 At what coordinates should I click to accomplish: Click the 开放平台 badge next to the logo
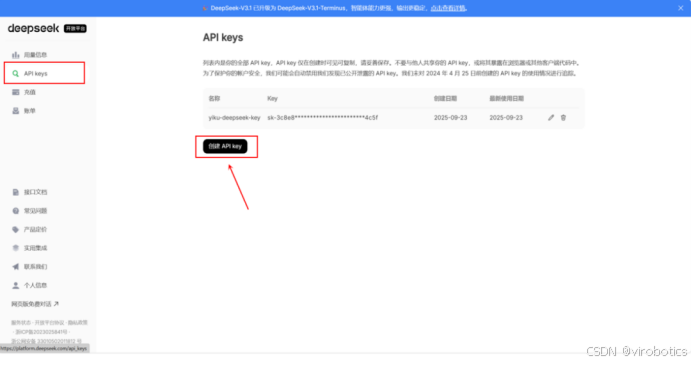(75, 29)
